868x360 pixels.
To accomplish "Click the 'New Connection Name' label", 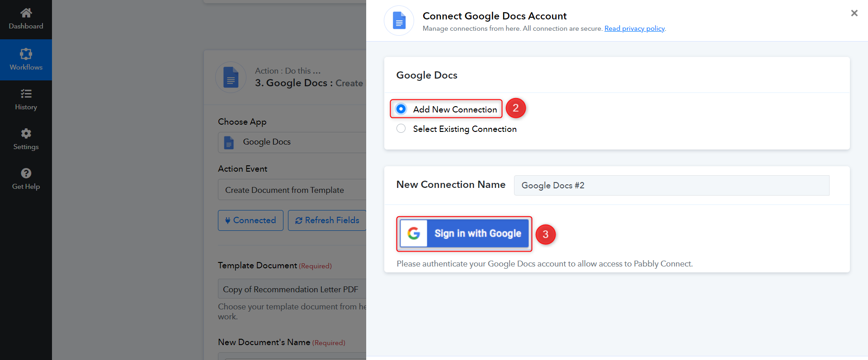I will 451,184.
